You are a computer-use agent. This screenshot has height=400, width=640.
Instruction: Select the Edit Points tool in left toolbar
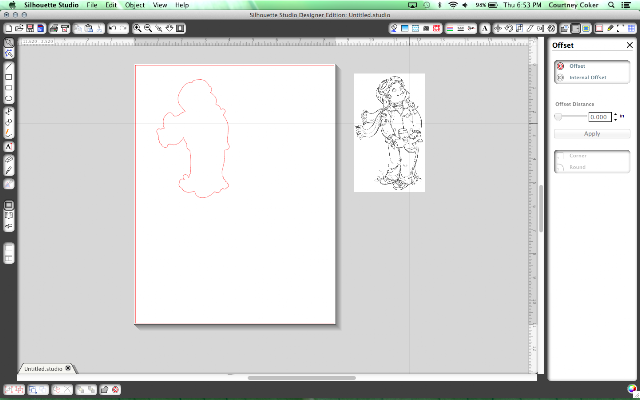9,53
